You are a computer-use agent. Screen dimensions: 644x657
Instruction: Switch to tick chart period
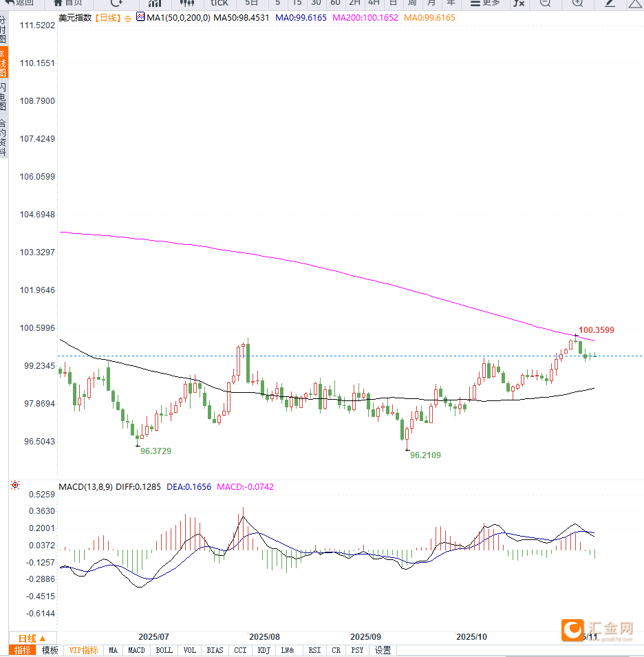pos(219,3)
